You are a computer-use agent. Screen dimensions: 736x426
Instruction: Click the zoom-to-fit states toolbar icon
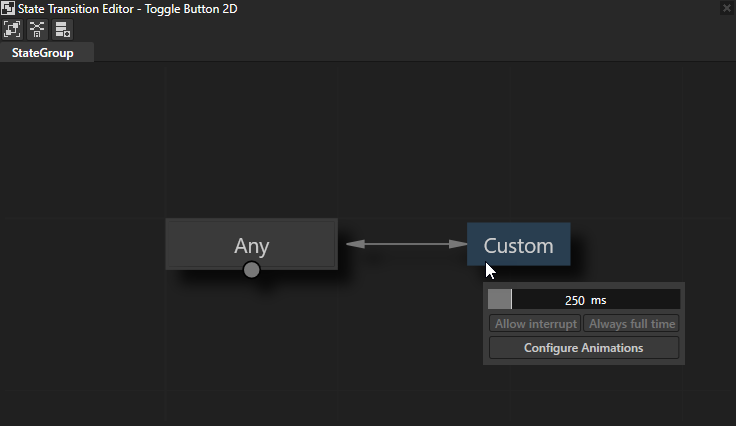pyautogui.click(x=12, y=29)
